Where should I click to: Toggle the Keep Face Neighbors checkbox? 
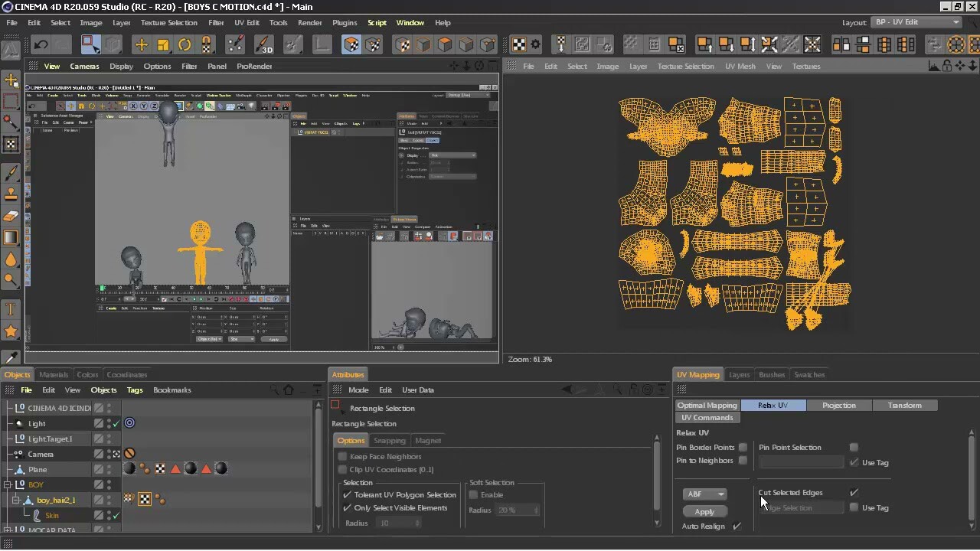click(341, 457)
